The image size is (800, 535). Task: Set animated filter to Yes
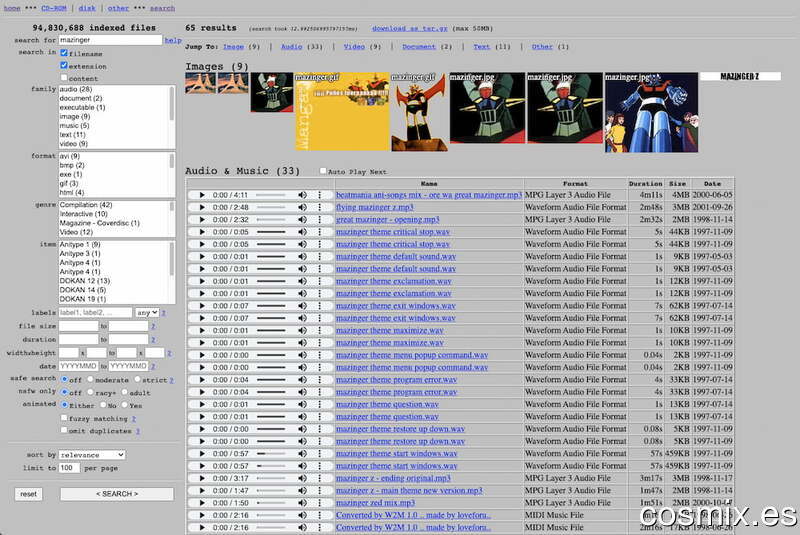(x=124, y=404)
